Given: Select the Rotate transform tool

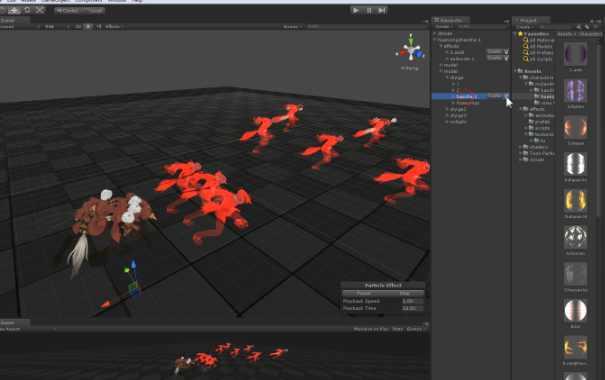Looking at the screenshot, I should click(x=27, y=10).
